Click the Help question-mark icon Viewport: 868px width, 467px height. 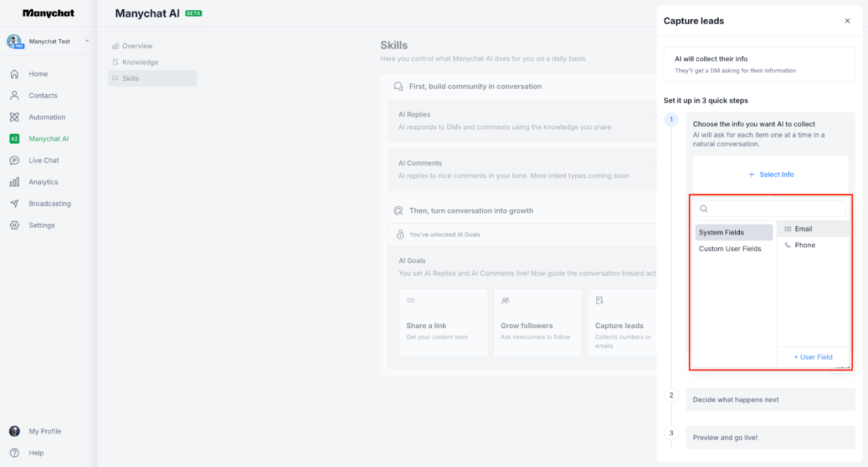(14, 452)
